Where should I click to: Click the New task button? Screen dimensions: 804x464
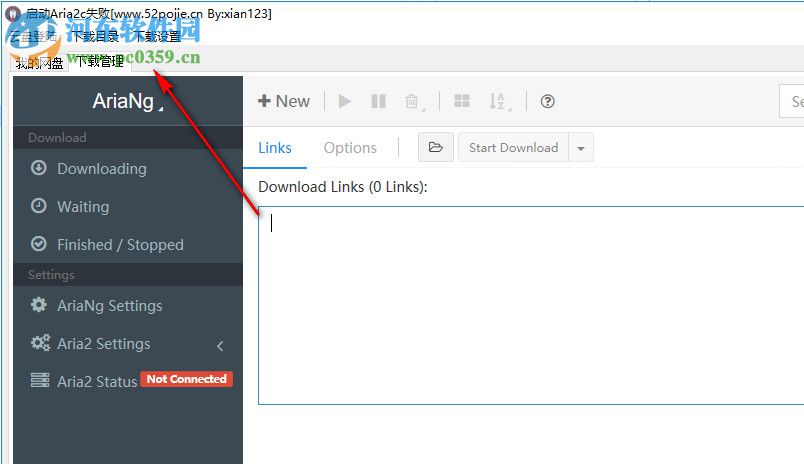284,101
